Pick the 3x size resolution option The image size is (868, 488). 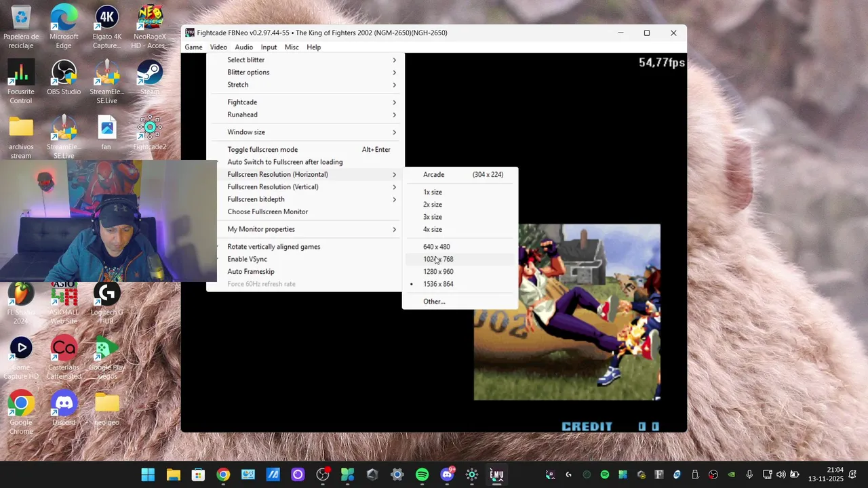460,217
